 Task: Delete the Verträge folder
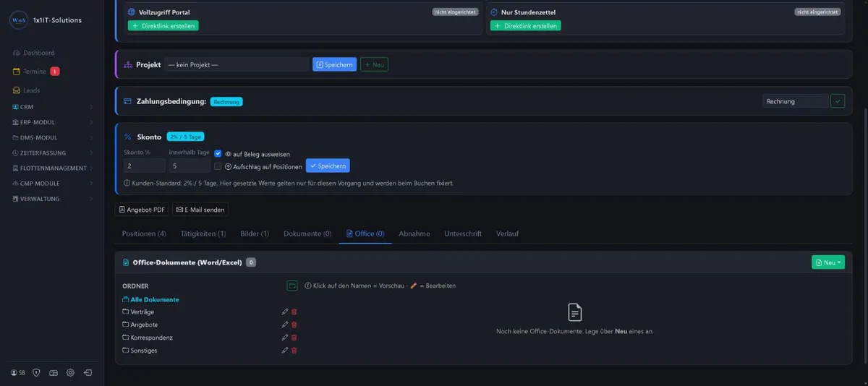[294, 312]
